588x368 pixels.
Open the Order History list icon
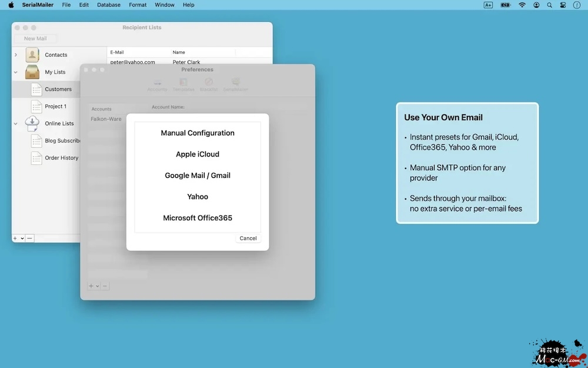36,158
